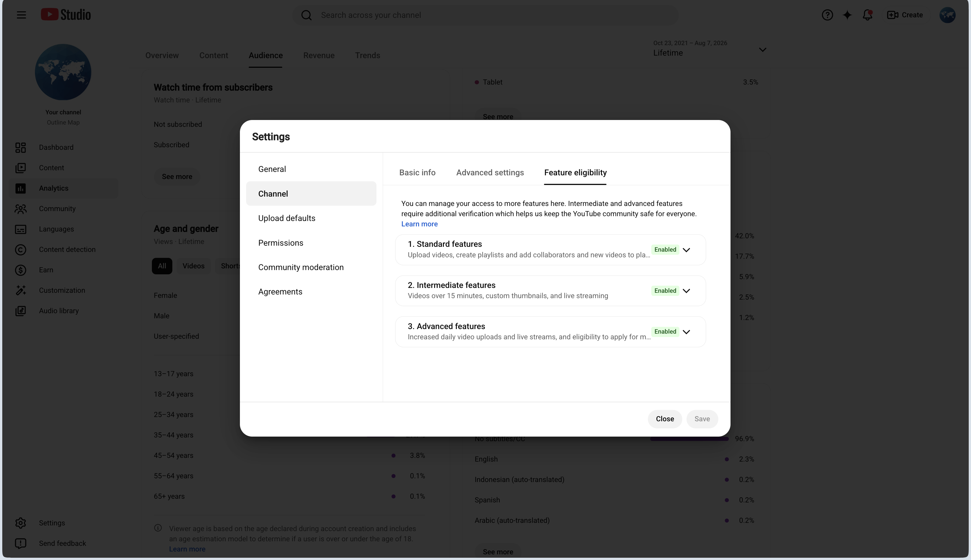Click the Languages subtitles icon
The height and width of the screenshot is (560, 971).
tap(20, 229)
